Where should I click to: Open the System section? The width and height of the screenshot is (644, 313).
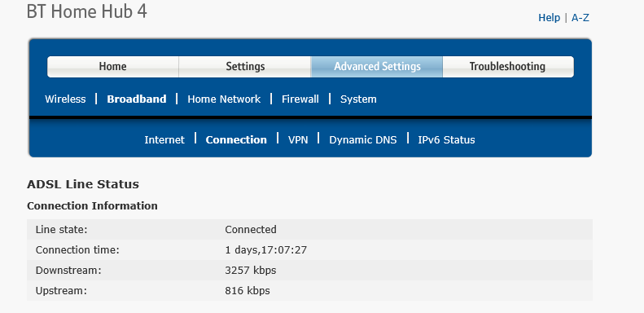coord(358,99)
